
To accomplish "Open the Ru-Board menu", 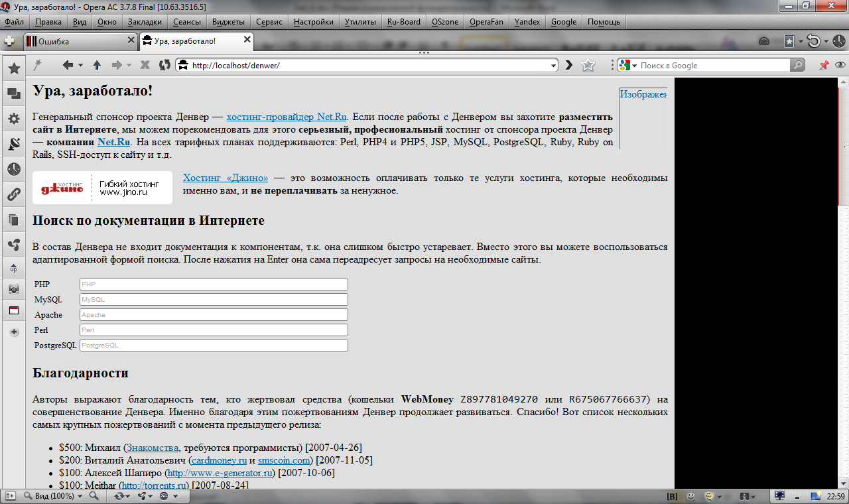I will [x=404, y=21].
